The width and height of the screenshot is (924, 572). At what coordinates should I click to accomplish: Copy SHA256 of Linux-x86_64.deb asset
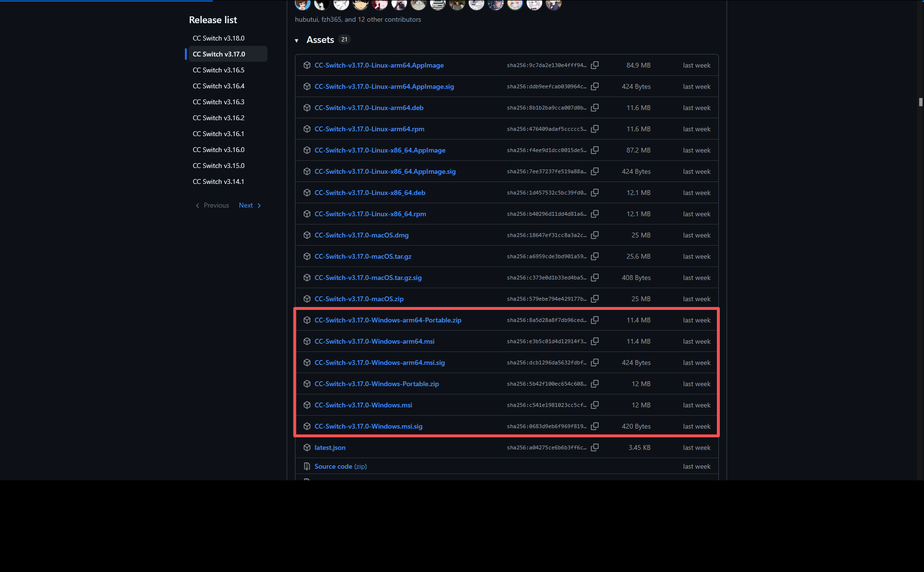pyautogui.click(x=595, y=193)
